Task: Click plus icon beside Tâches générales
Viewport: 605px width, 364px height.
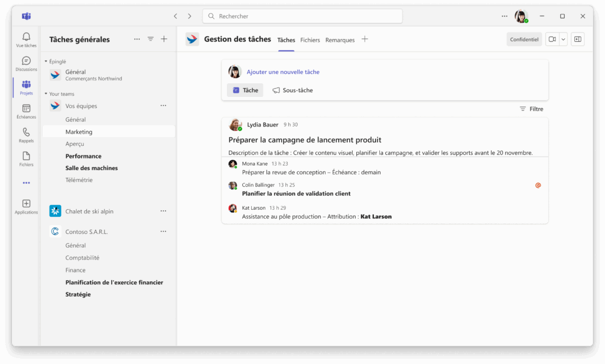Action: tap(164, 39)
